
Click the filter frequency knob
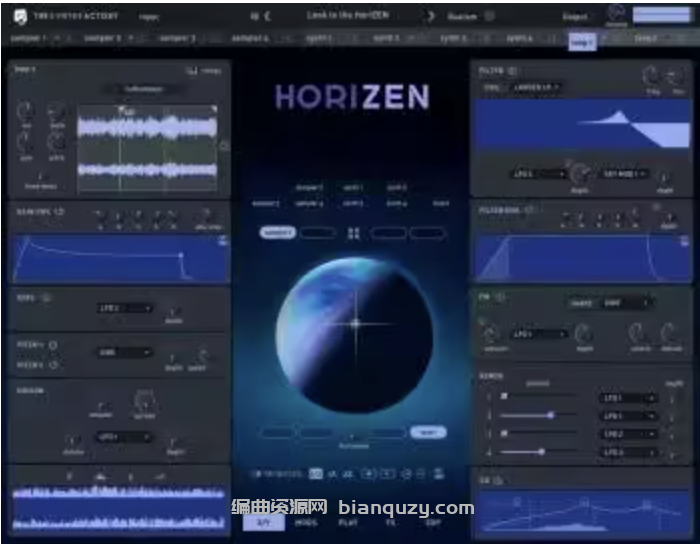651,76
